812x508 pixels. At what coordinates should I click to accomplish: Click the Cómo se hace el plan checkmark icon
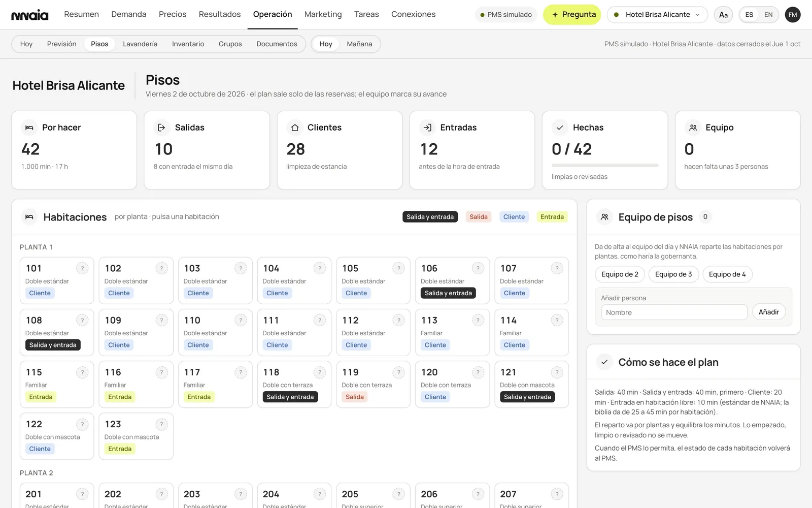[x=604, y=362]
